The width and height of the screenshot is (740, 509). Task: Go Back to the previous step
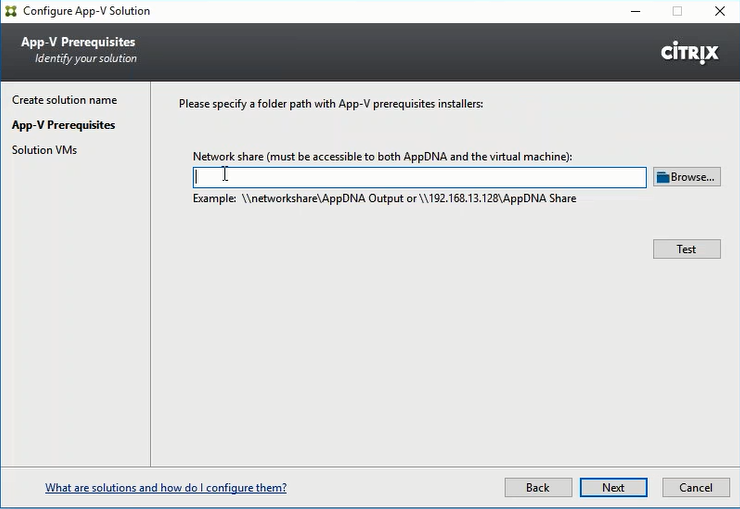click(538, 488)
